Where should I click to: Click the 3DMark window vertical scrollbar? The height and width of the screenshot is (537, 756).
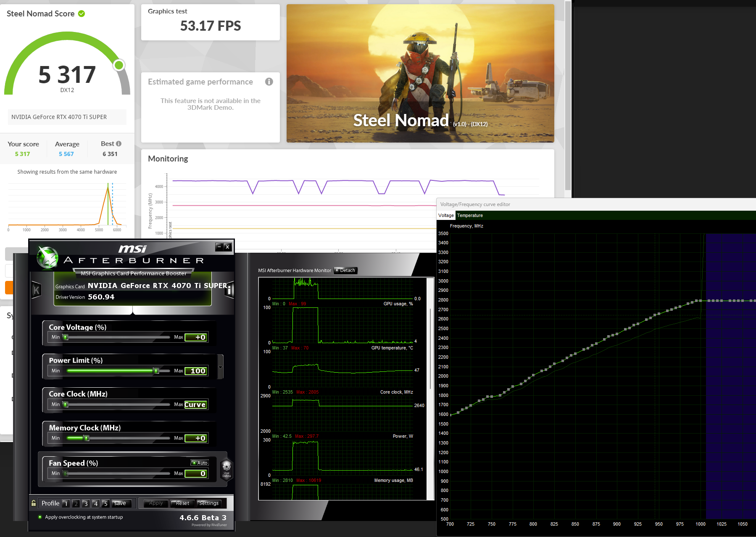pos(568,97)
